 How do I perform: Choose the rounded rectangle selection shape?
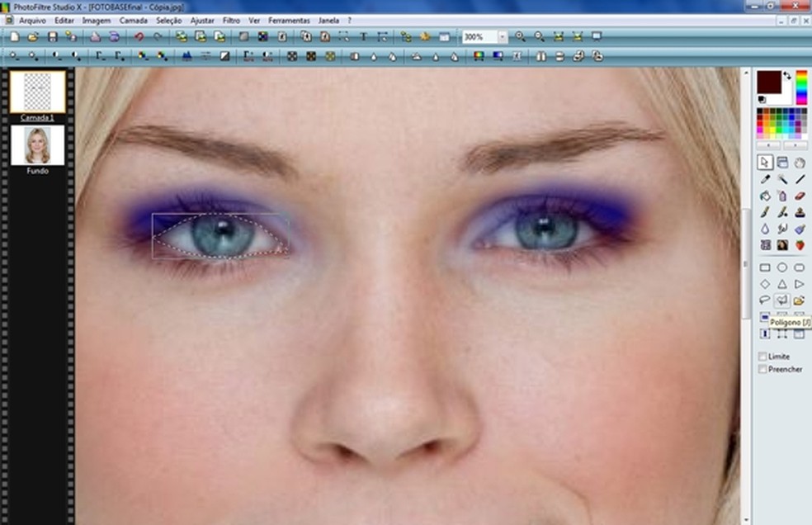click(800, 267)
